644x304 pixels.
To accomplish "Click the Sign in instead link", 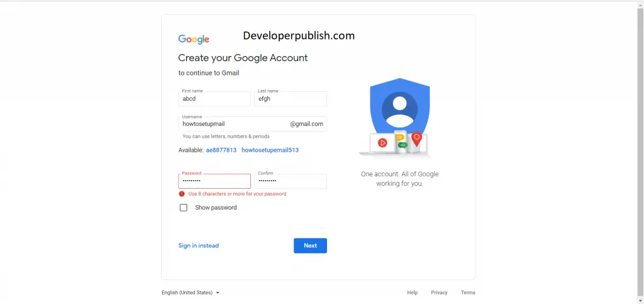I will pyautogui.click(x=198, y=245).
